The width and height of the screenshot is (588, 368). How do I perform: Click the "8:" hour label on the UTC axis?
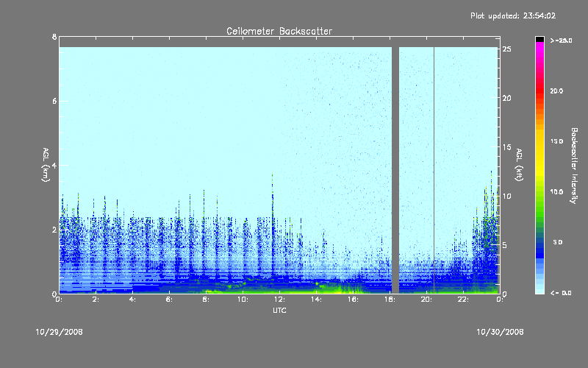[206, 300]
